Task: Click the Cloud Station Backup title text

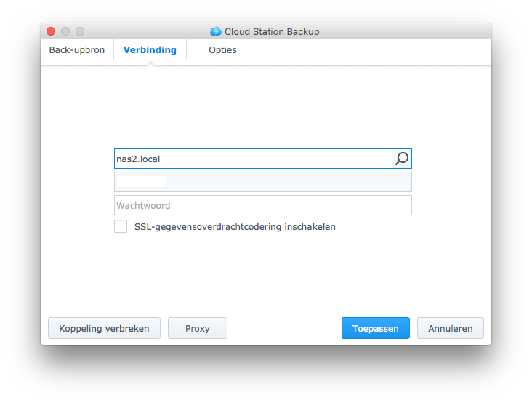Action: click(x=272, y=31)
